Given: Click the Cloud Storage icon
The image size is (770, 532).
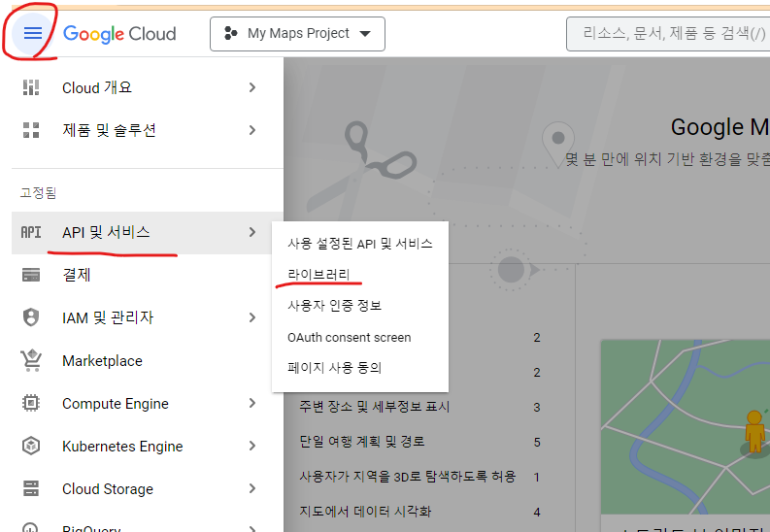Looking at the screenshot, I should coord(31,488).
